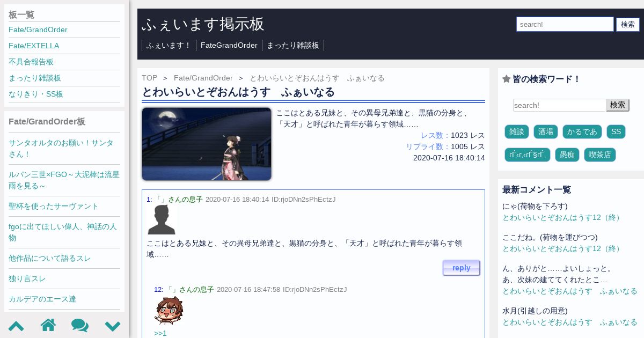Click post number 12: link
644x338 pixels.
pos(158,289)
